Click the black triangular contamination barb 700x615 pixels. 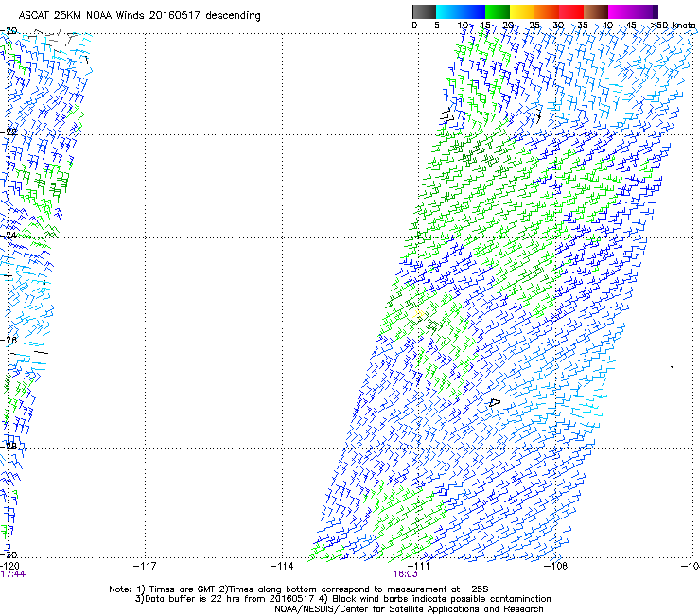coord(495,402)
